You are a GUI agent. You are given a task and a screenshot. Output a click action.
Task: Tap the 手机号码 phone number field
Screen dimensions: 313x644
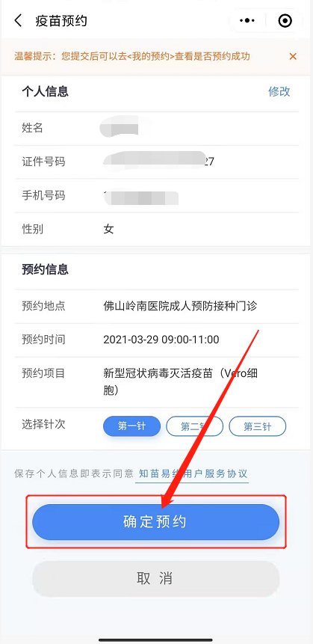tap(156, 195)
